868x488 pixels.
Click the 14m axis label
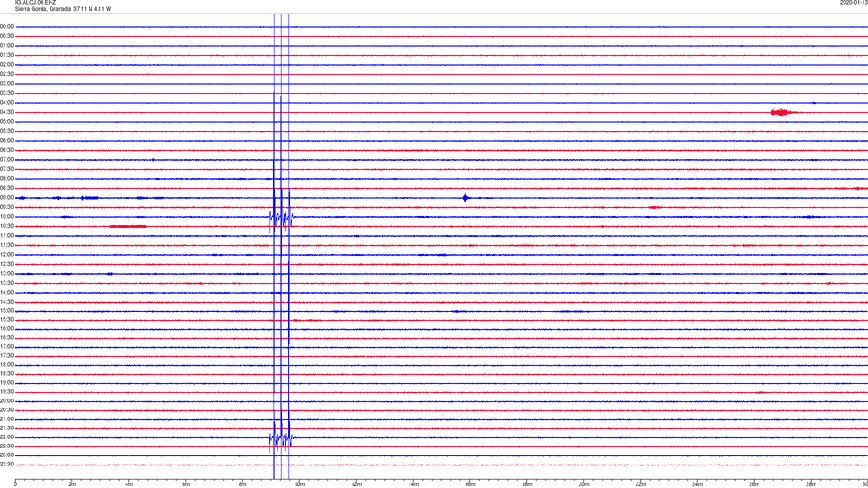point(413,484)
